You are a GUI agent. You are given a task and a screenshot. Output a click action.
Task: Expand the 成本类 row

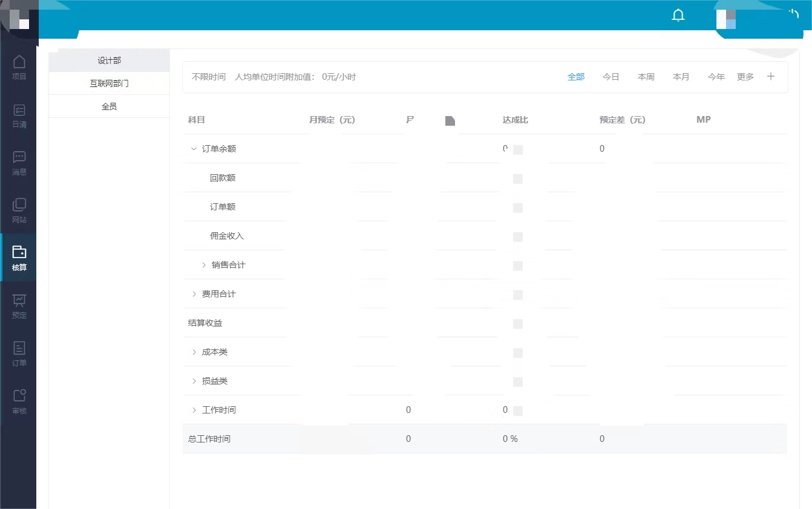click(x=194, y=352)
